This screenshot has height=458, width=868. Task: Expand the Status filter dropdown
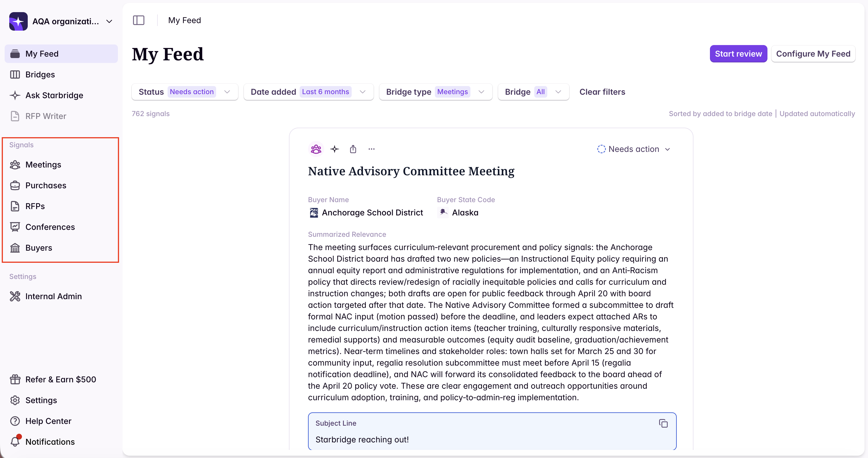click(185, 92)
